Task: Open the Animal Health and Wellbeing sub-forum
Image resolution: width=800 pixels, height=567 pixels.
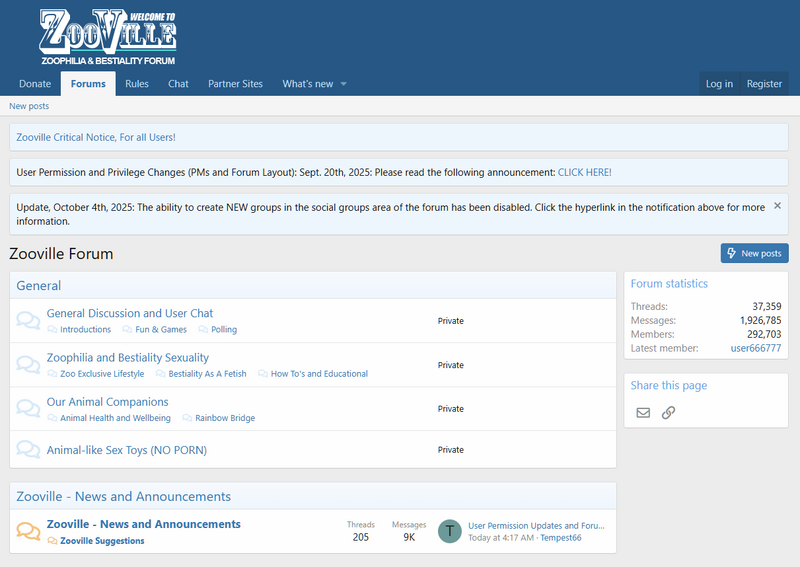Action: pos(115,418)
